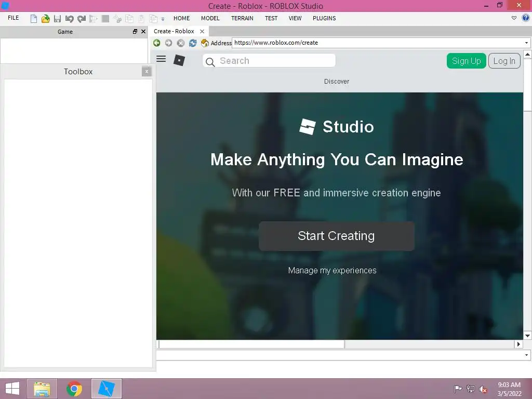Click the horizontal scroll right arrow
The image size is (532, 399).
(519, 344)
